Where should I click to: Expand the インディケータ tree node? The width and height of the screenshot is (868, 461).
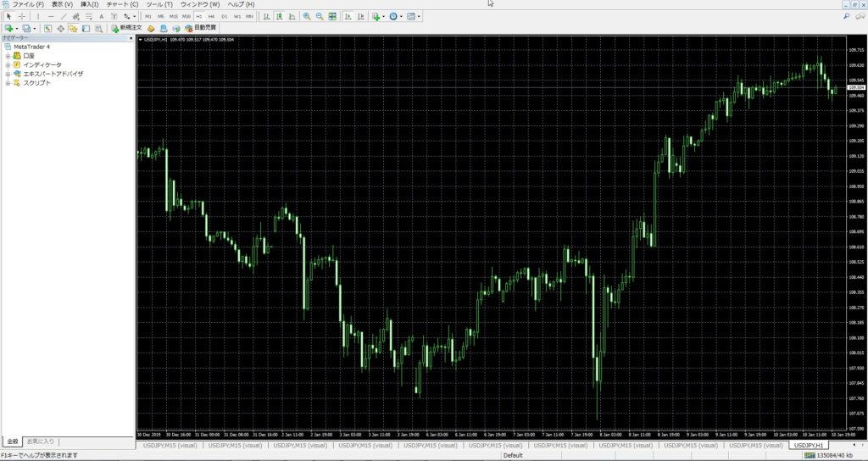[8, 64]
